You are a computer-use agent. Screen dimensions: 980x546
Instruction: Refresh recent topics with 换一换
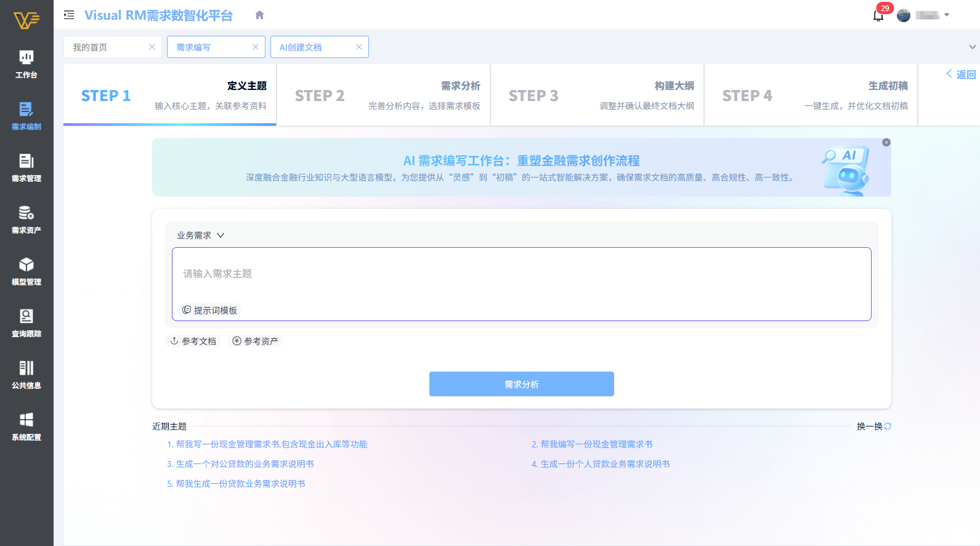click(x=874, y=426)
